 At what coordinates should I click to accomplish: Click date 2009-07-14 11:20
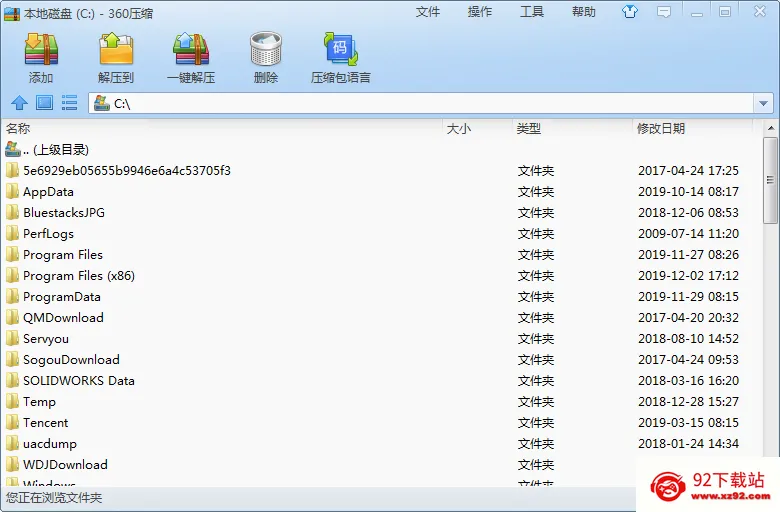coord(688,234)
